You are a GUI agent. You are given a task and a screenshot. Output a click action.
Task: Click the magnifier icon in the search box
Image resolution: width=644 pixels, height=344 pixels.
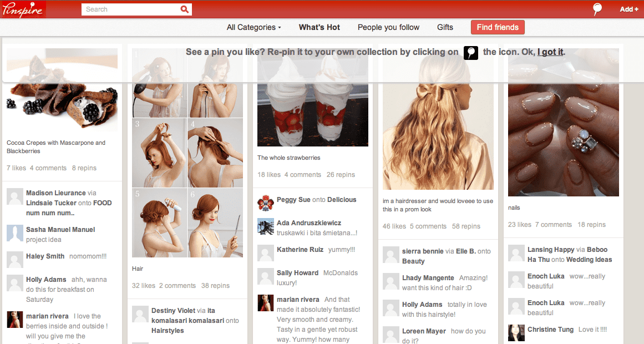pos(184,9)
